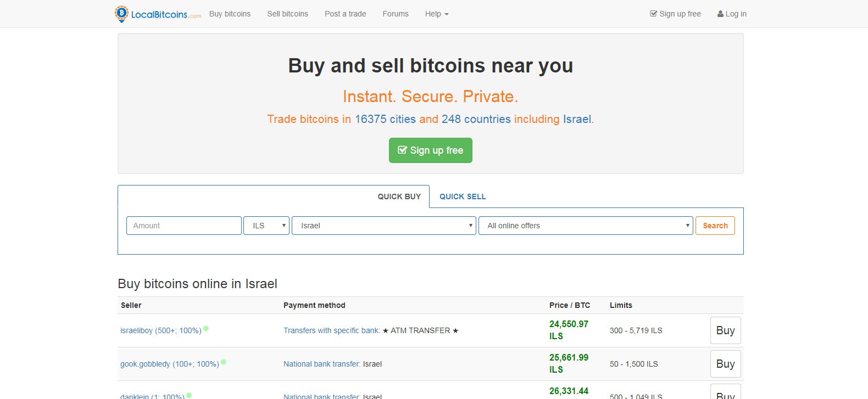Open seller gook.gobbledy's profile

[170, 364]
